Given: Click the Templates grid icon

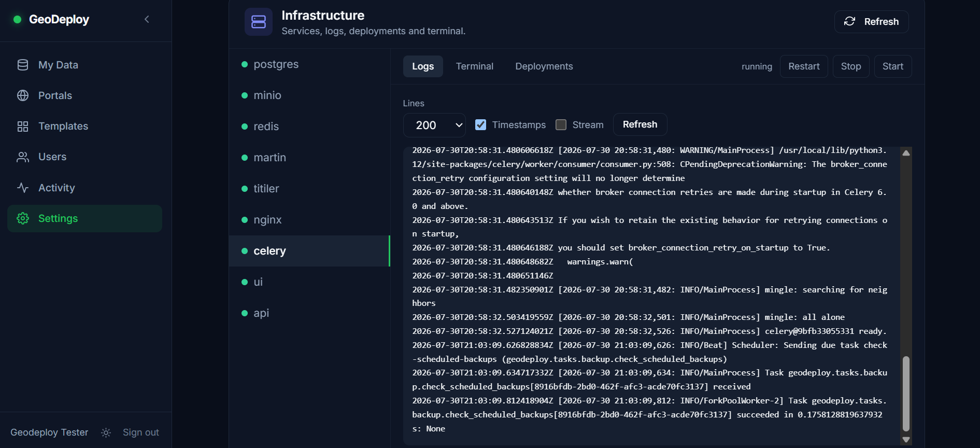Looking at the screenshot, I should click(x=23, y=127).
